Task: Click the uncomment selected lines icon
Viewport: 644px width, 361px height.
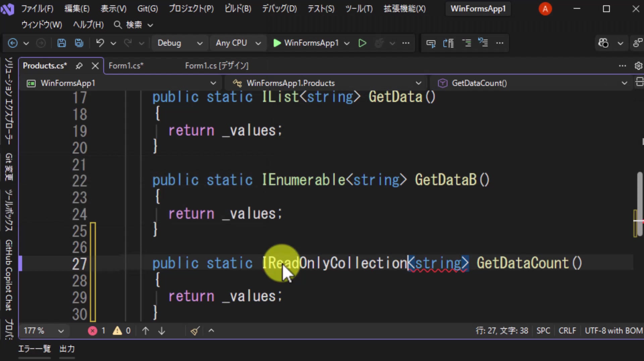Action: [483, 43]
